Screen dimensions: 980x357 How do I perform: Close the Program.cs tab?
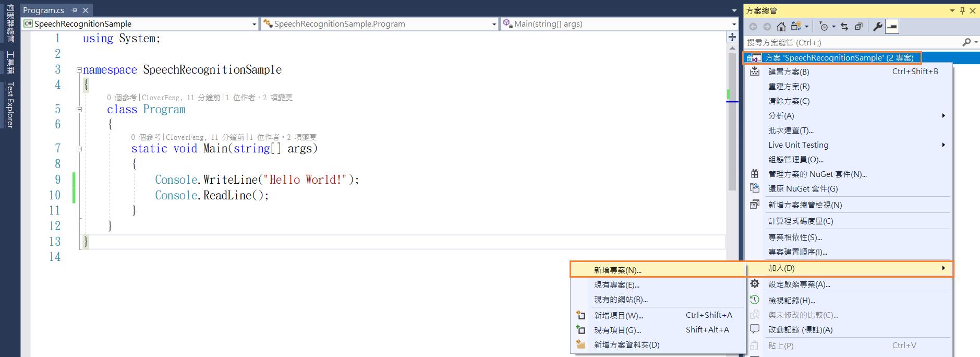click(86, 10)
